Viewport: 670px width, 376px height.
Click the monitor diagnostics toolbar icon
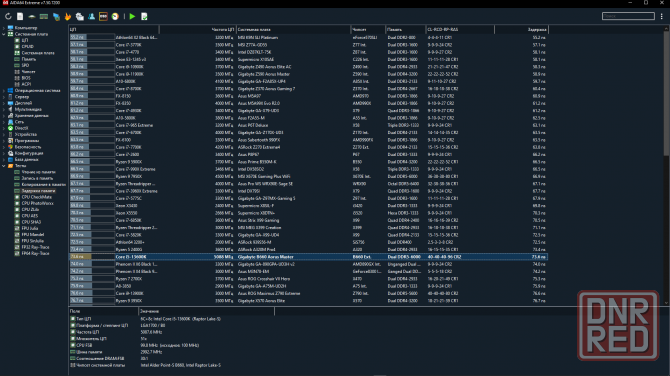[x=79, y=16]
